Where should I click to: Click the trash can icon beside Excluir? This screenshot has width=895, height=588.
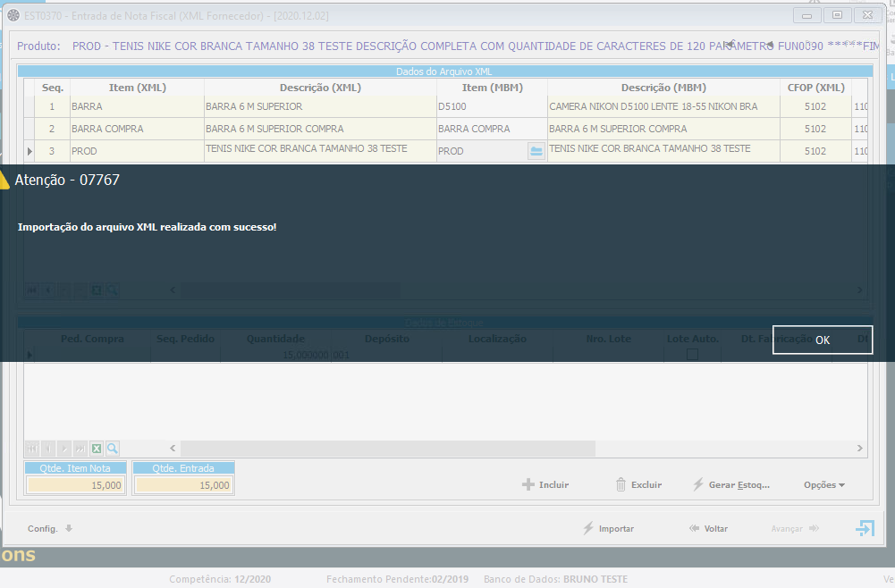tap(621, 484)
